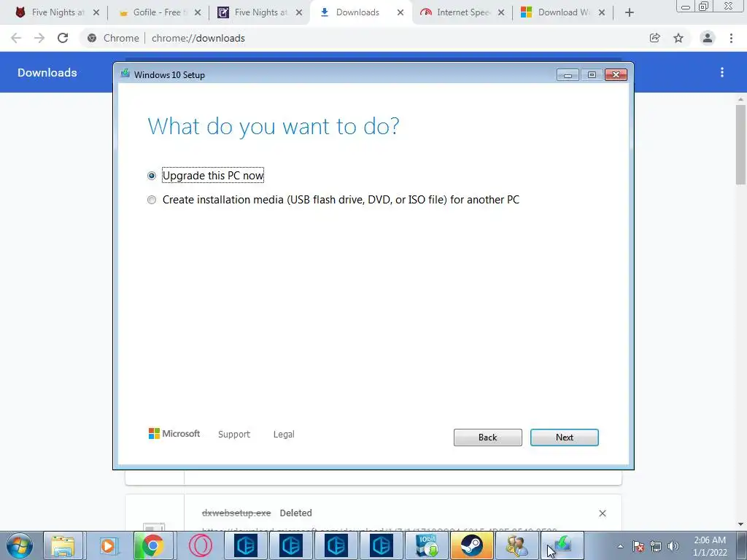Share this page icon in Chrome
The height and width of the screenshot is (560, 747).
point(655,38)
